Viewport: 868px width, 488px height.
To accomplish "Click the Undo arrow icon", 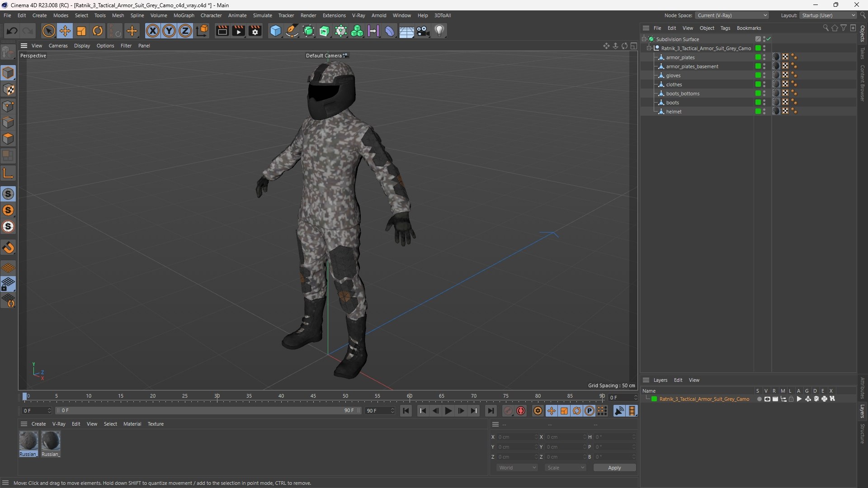I will click(x=12, y=31).
